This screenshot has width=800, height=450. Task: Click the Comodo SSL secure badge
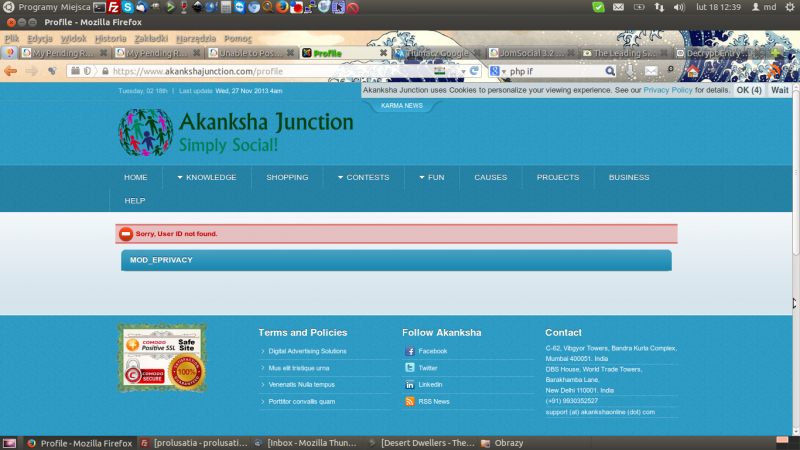tap(162, 358)
